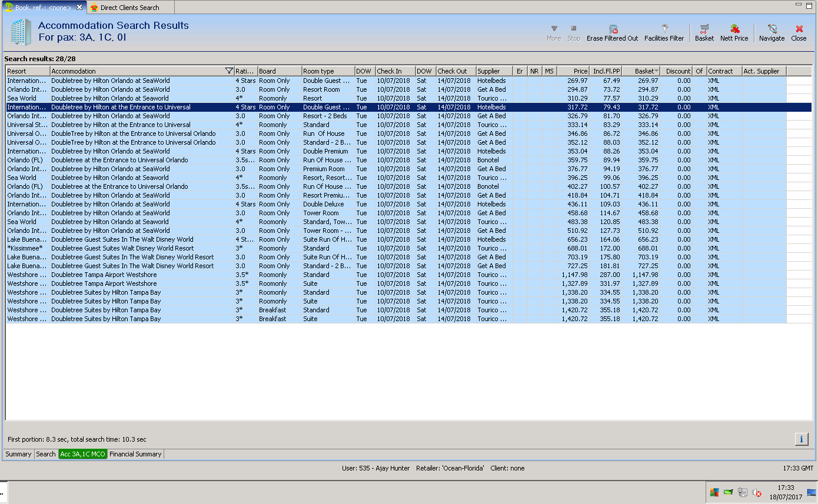Click the Incl.Fl.PP value 73.72
The image size is (818, 504).
click(x=606, y=89)
